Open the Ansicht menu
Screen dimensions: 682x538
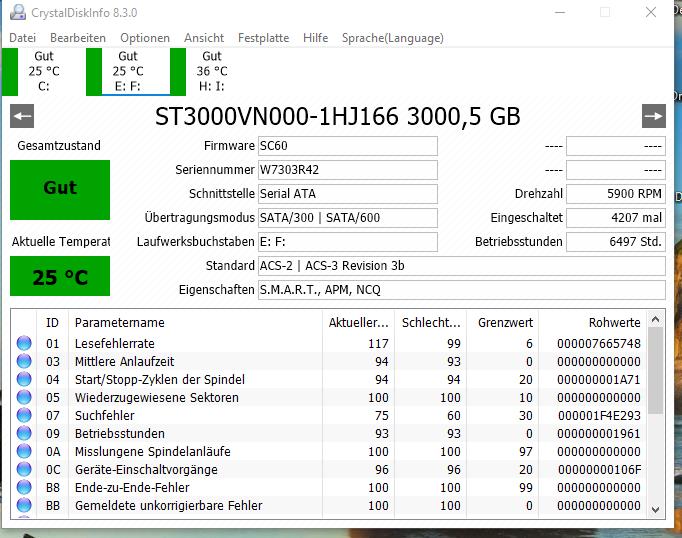pos(204,38)
